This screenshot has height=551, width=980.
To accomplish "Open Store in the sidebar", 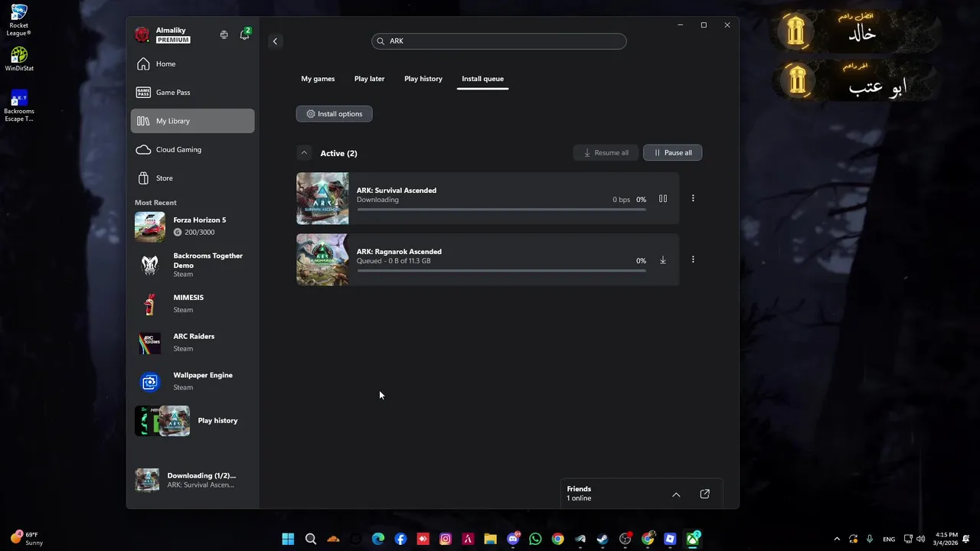I will (192, 178).
